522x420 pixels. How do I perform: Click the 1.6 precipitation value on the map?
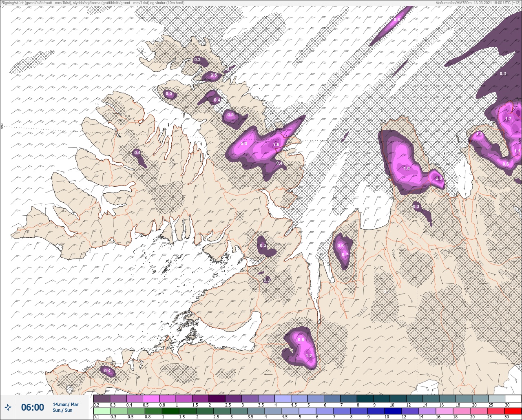pos(276,144)
